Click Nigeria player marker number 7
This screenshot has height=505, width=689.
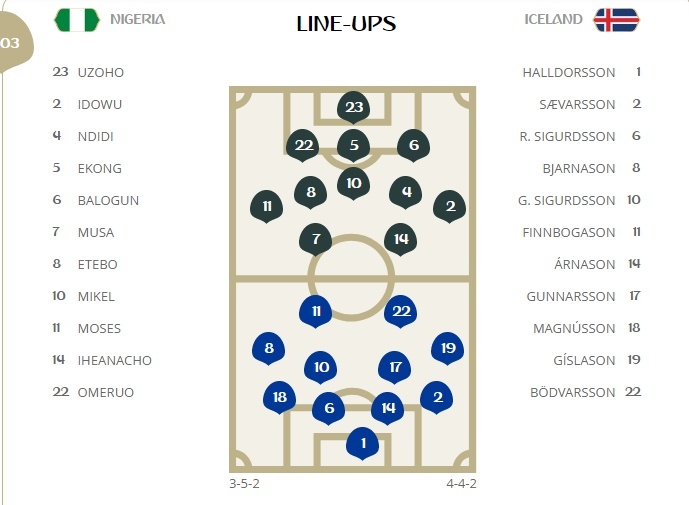(315, 239)
